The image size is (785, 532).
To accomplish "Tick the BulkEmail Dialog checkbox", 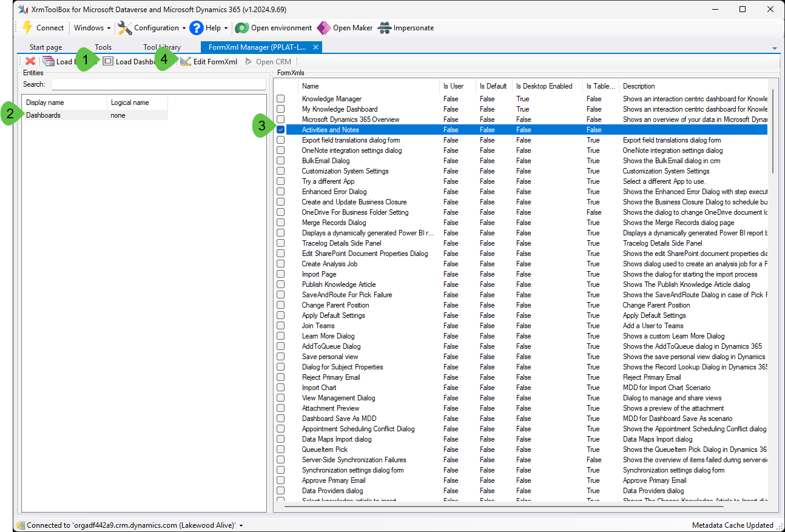I will 281,161.
